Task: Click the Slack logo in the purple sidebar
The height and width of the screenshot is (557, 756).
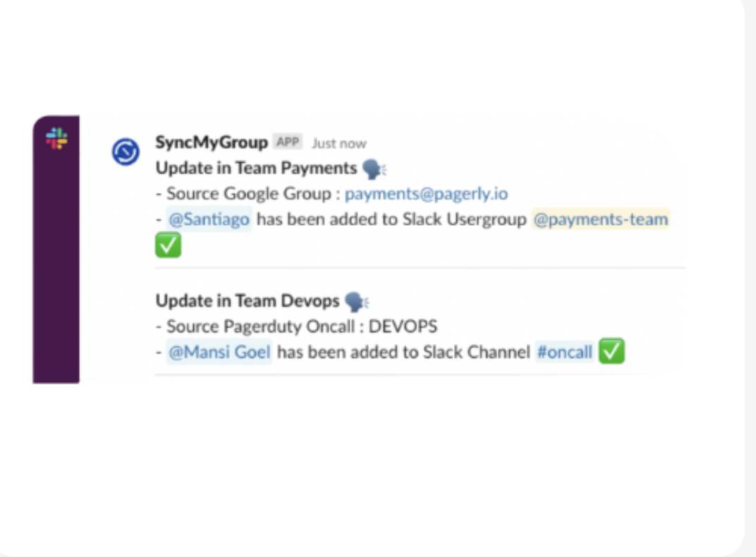Action: pos(57,138)
